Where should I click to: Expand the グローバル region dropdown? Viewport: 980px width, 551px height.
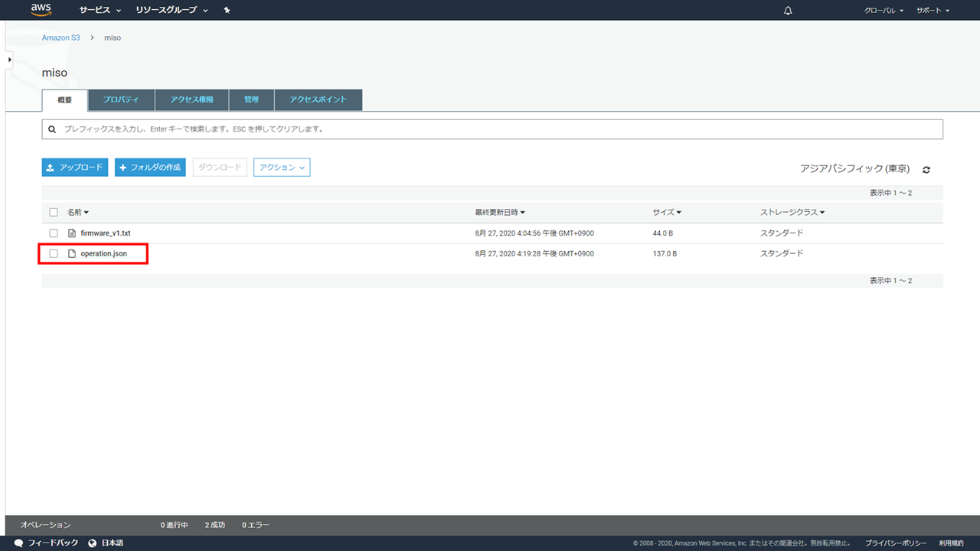click(884, 11)
